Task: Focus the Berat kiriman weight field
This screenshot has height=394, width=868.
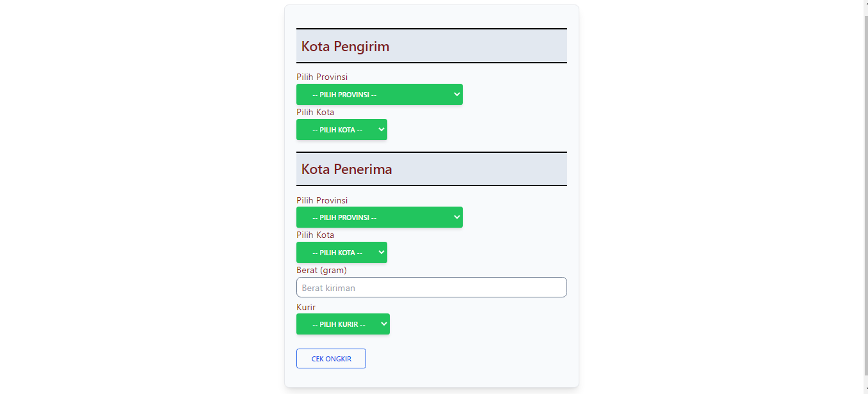Action: (431, 287)
